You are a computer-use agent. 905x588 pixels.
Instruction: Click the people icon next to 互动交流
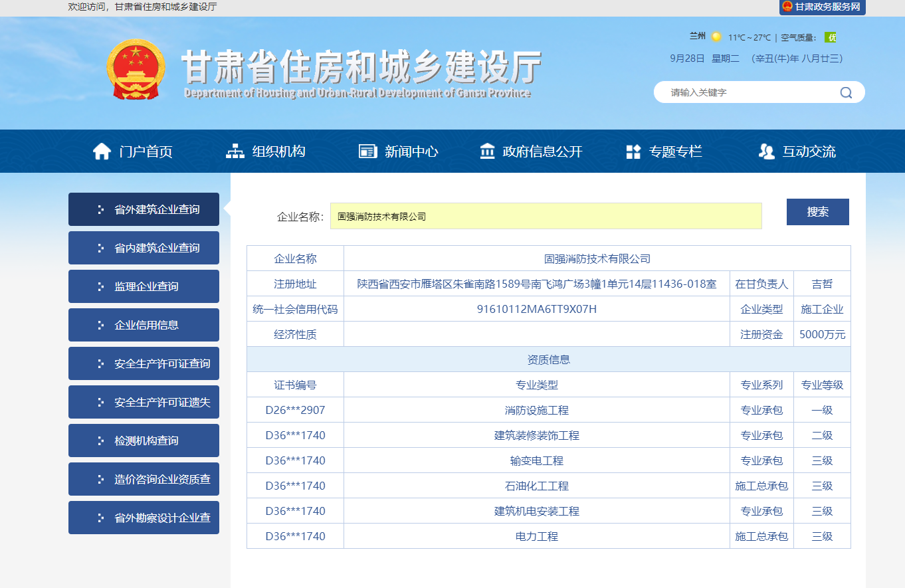coord(765,151)
